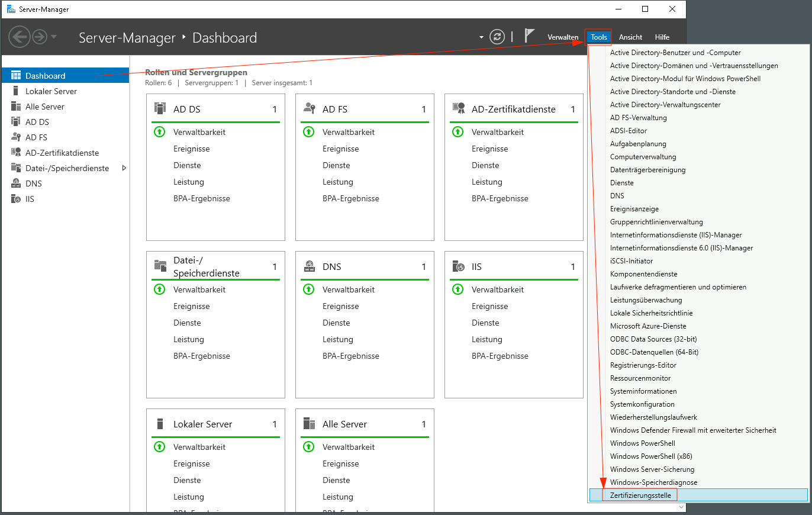Open the Tools menu

tap(598, 37)
